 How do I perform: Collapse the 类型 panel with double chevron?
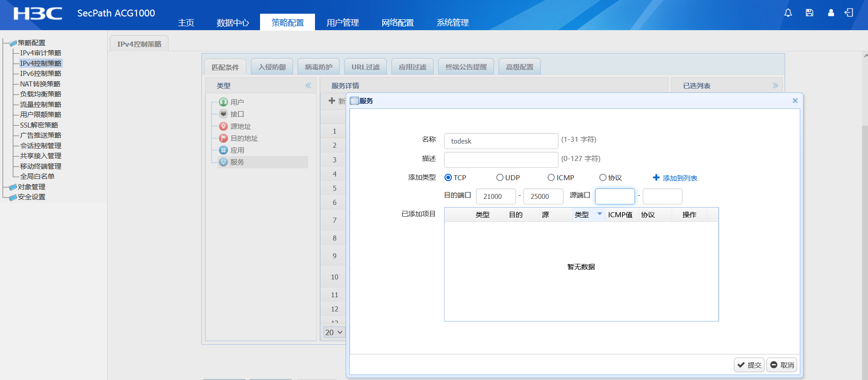click(x=308, y=86)
